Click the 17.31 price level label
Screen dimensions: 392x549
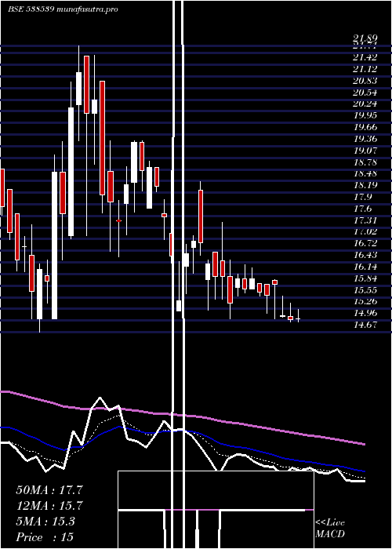coord(365,220)
